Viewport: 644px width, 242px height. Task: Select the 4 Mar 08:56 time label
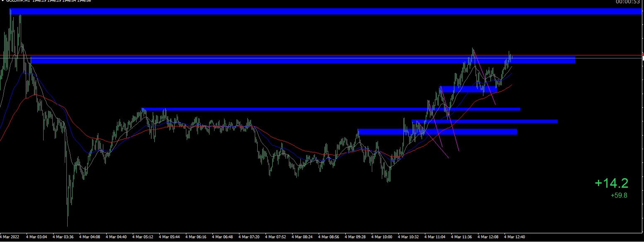pyautogui.click(x=329, y=237)
